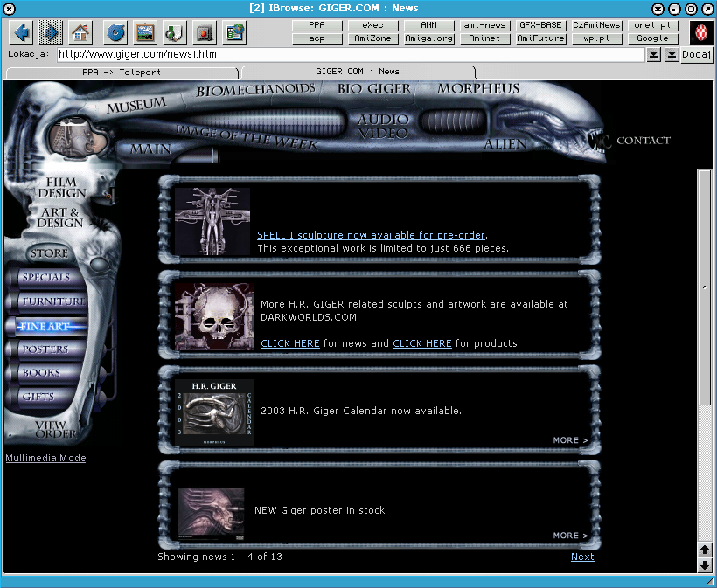Open the home page via the house icon

[80, 32]
